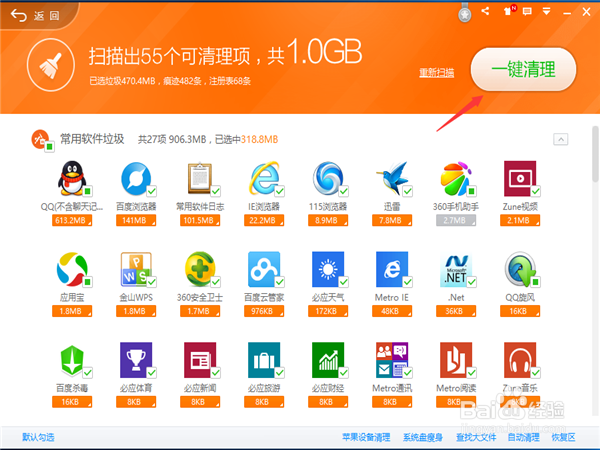Click the Xunlei hummingbird icon
Viewport: 600px width, 450px height.
(x=392, y=178)
